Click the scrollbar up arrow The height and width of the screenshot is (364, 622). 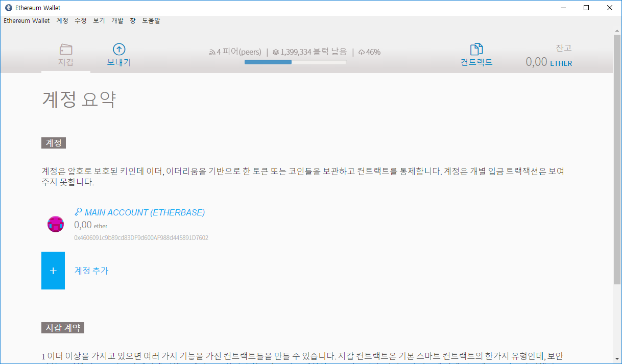click(x=617, y=30)
